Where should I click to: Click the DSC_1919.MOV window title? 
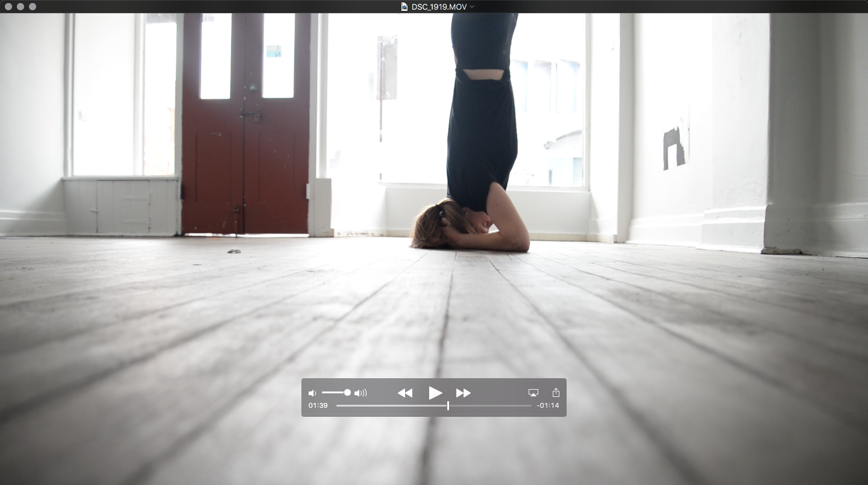pyautogui.click(x=439, y=7)
